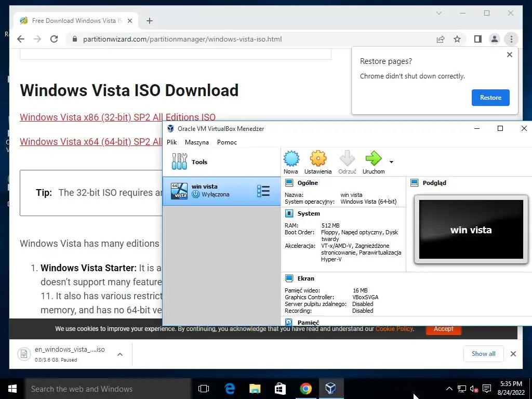Screen dimensions: 532x399
Task: Open the Cookie Policy link
Action: [x=394, y=329]
